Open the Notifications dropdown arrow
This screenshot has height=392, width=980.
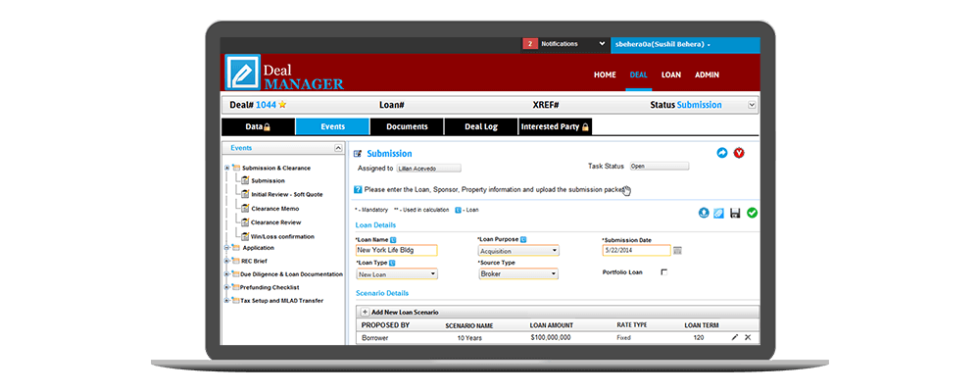(x=602, y=44)
